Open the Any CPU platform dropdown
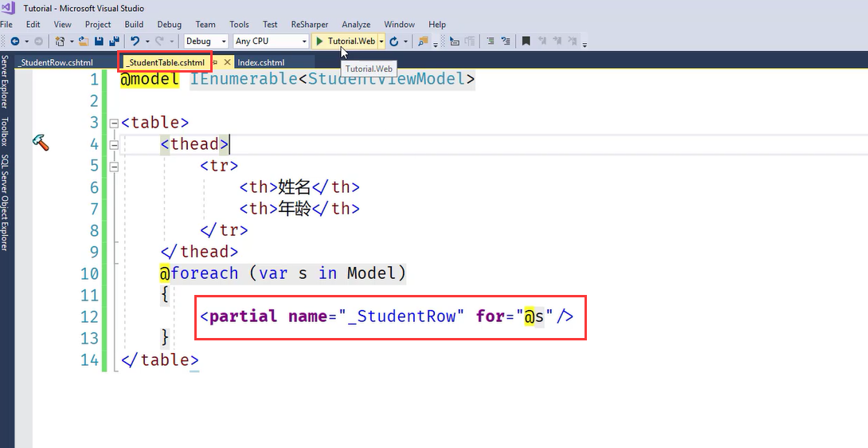This screenshot has height=448, width=868. (x=270, y=41)
